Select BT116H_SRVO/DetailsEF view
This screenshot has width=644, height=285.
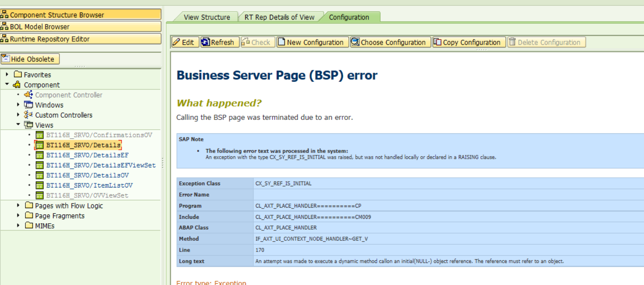(x=88, y=155)
